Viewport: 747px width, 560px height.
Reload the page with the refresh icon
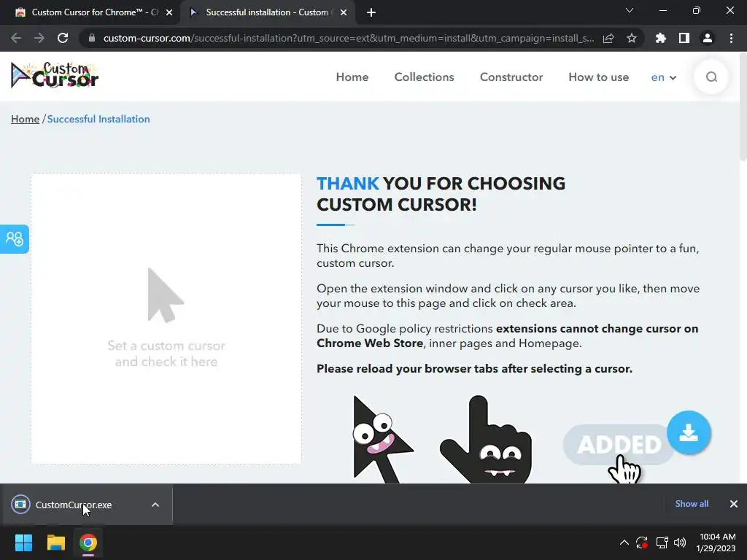[63, 38]
